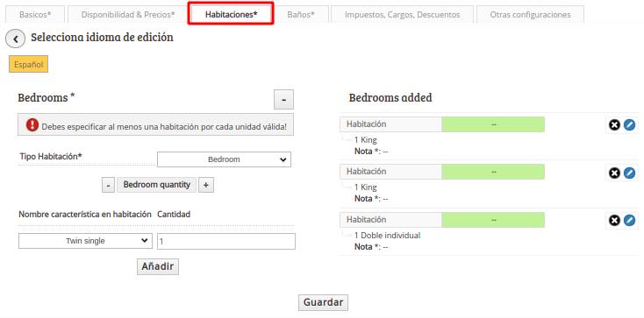Remove the second King bedroom entry

pyautogui.click(x=614, y=173)
